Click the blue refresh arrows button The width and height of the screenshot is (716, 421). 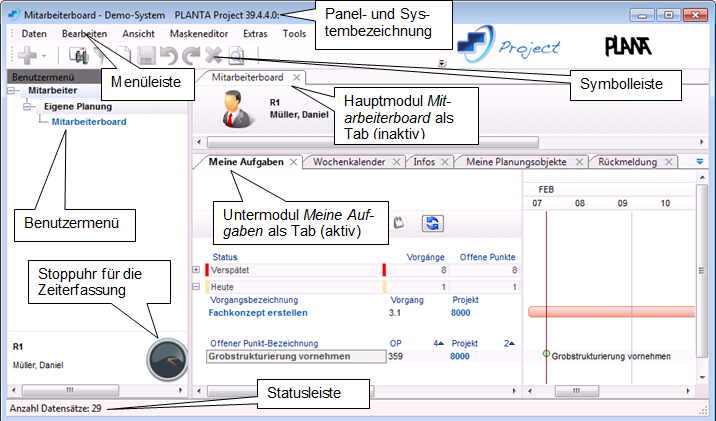pos(432,223)
